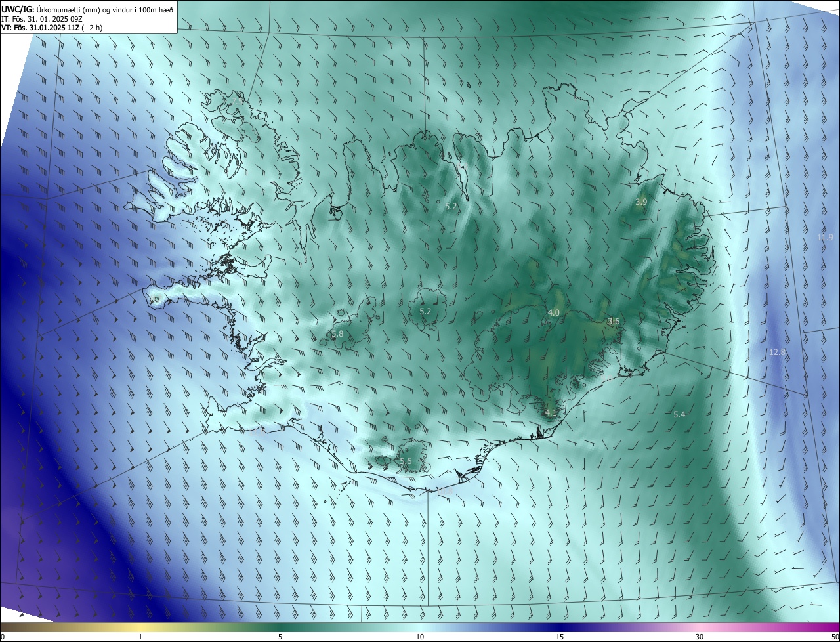Click the 5.2 label inside the round central glacier outline
The image size is (840, 642).
(425, 311)
